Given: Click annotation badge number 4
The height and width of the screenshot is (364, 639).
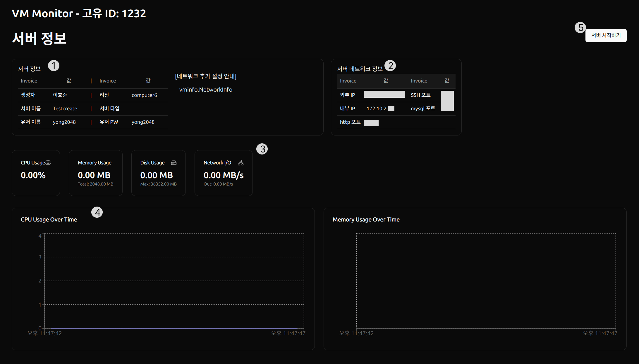Looking at the screenshot, I should click(x=97, y=212).
